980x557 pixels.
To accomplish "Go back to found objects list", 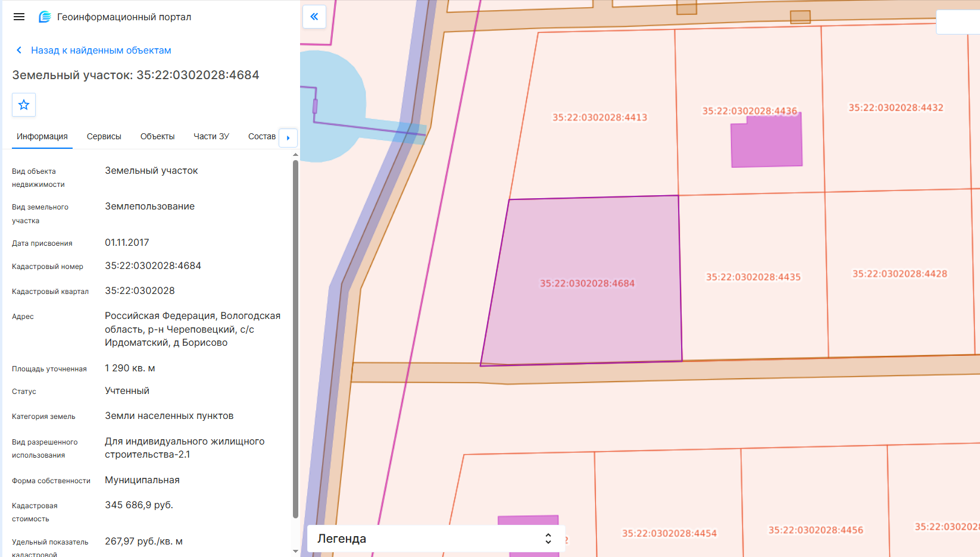I will [x=101, y=51].
